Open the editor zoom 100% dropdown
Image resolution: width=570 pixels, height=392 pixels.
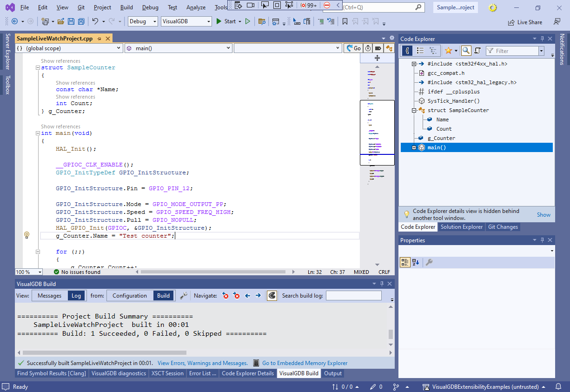coord(29,272)
